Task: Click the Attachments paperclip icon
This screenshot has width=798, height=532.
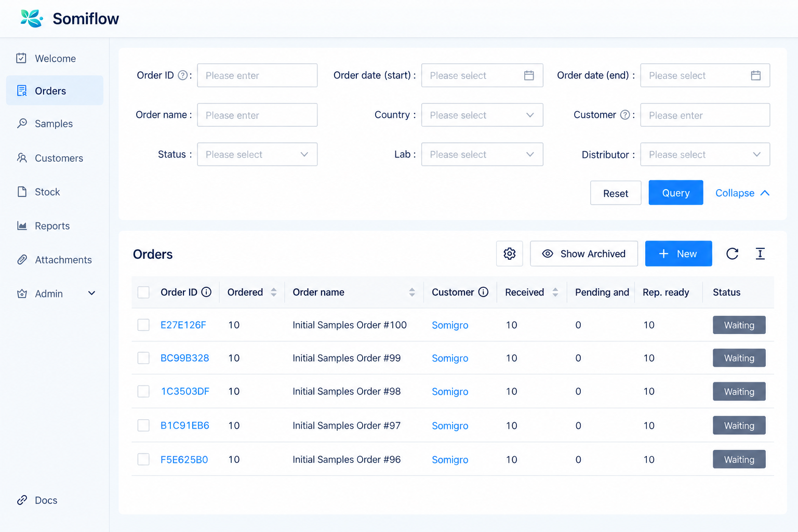Action: pos(22,259)
